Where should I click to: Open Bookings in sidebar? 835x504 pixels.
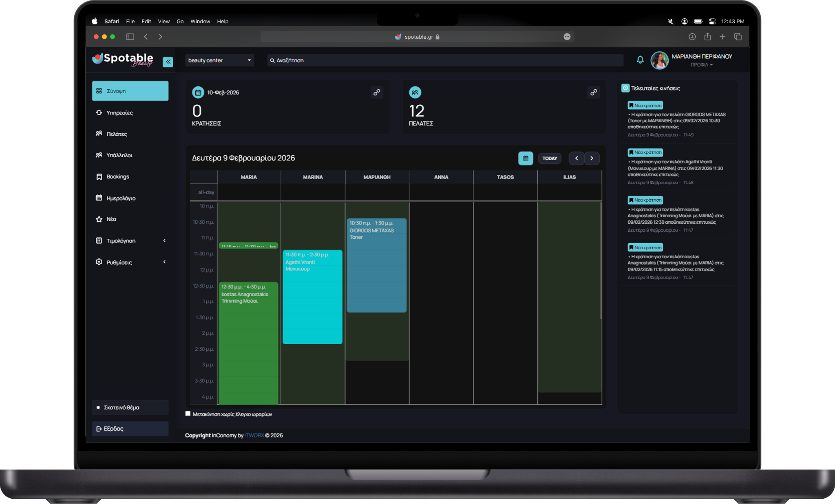pos(118,177)
